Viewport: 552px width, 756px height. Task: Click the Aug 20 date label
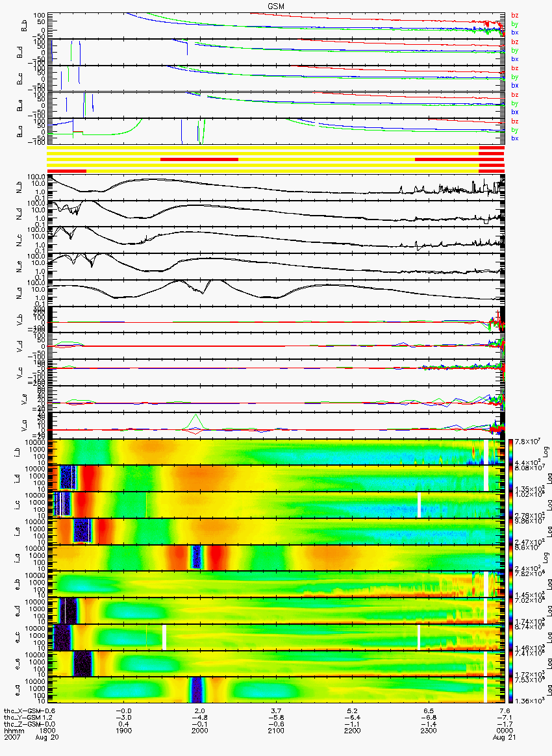click(47, 737)
